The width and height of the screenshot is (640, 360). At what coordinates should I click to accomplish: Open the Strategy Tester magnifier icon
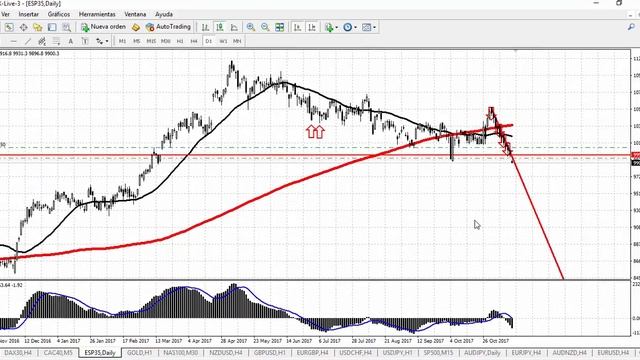[67, 27]
